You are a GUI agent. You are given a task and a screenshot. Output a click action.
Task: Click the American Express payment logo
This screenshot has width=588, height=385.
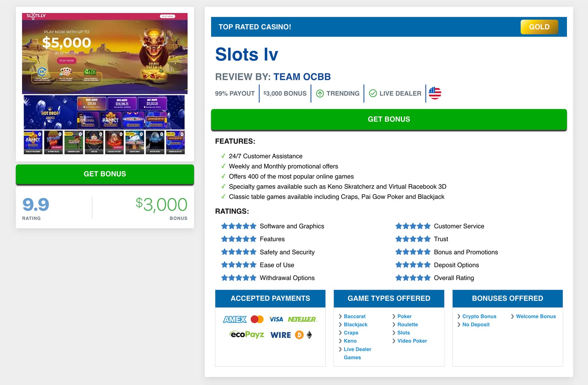pos(235,319)
